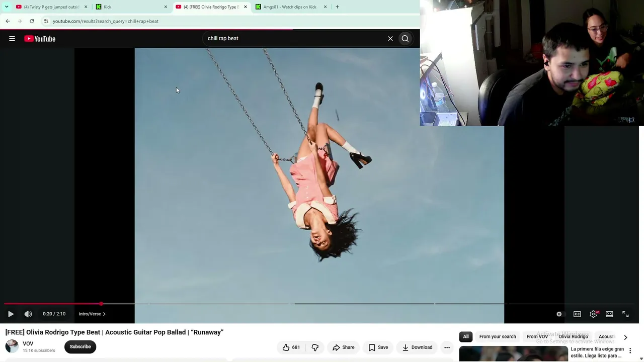Click the '0:20 / 2:10' time display
Screen dimensions: 644x362
54,314
